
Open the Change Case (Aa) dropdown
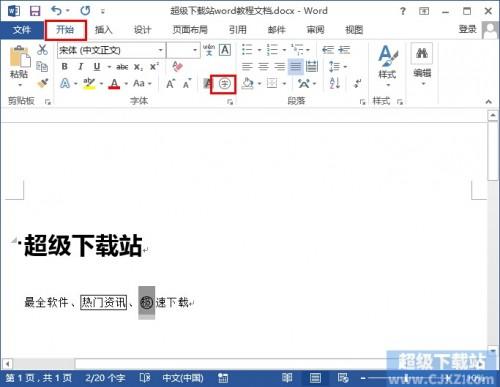(142, 83)
